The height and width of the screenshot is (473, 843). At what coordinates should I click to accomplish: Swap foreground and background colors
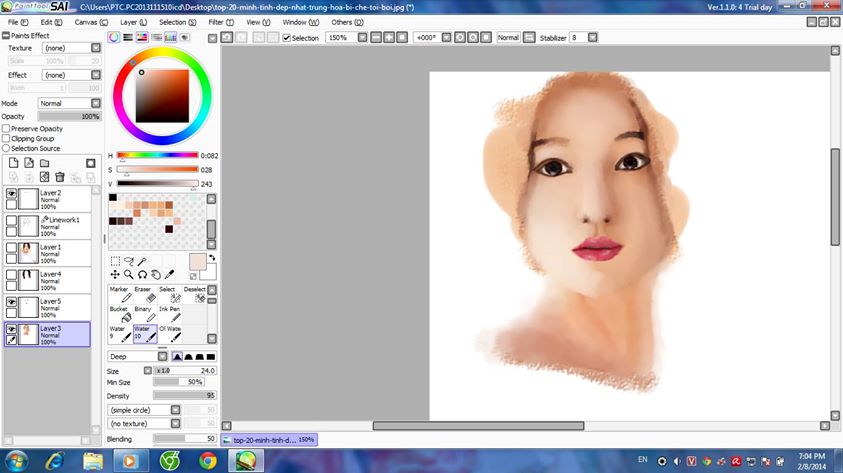[x=212, y=257]
